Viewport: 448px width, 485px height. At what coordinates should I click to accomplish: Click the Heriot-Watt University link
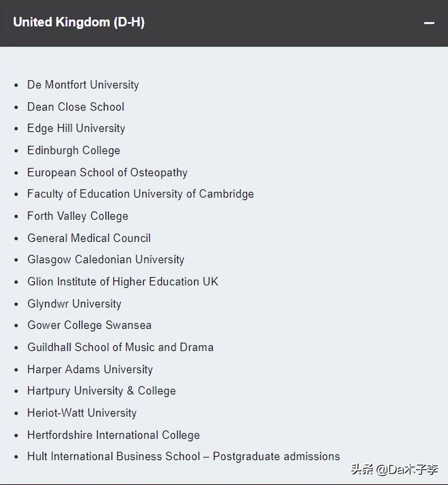82,413
